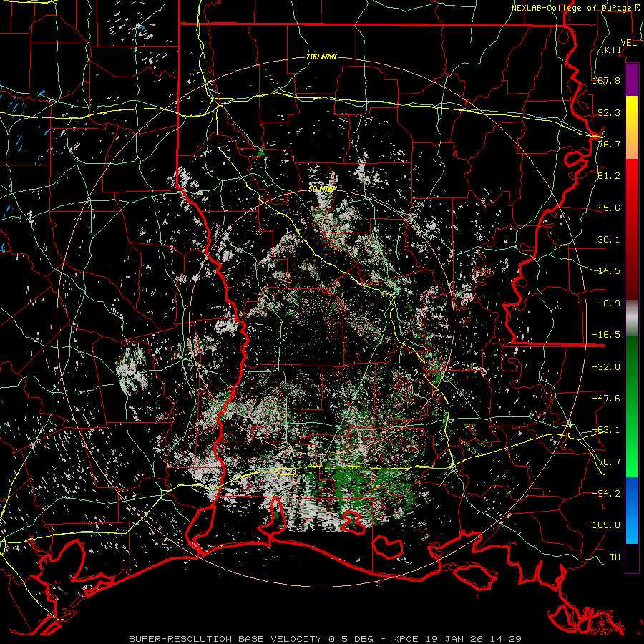The image size is (644, 644).
Task: Select the -63.1 legend value
Action: point(606,430)
